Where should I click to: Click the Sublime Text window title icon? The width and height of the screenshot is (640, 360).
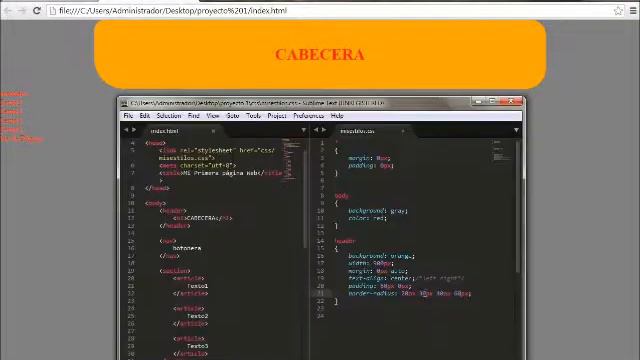click(124, 103)
